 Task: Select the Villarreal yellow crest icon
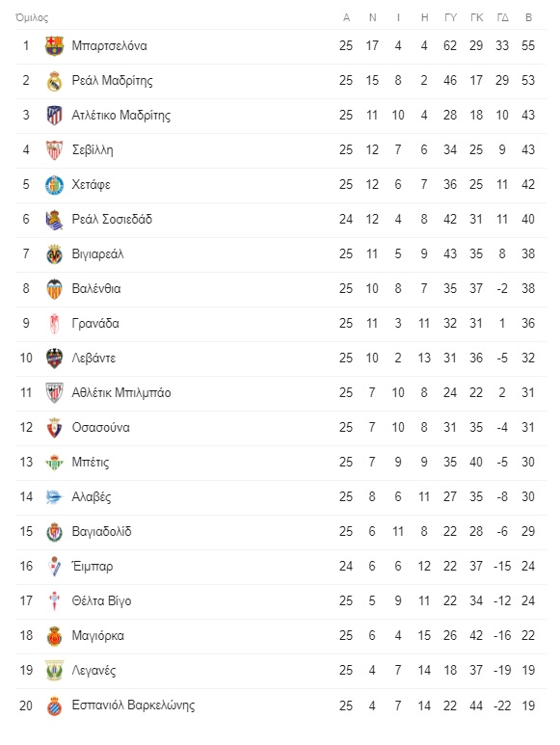click(54, 254)
